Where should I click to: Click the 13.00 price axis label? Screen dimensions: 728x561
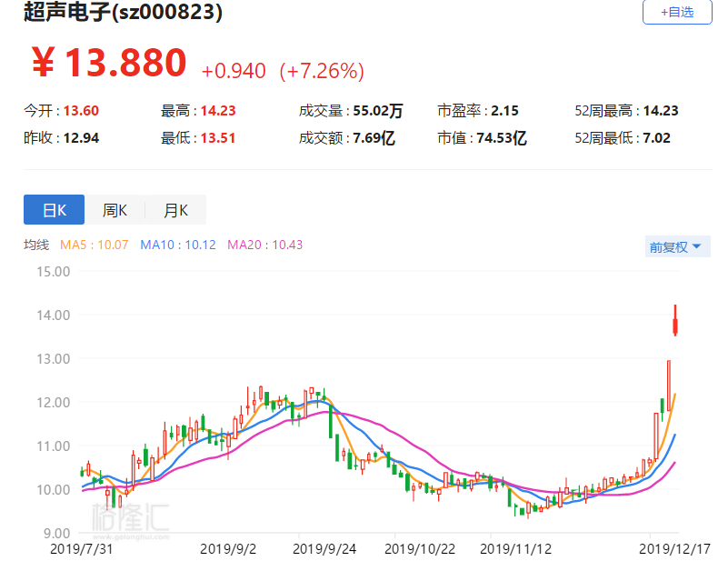(x=54, y=359)
